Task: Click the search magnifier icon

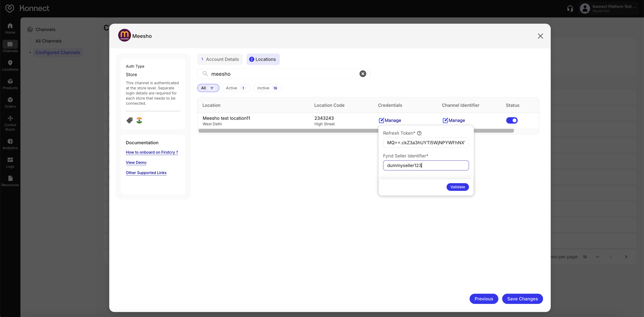Action: (205, 73)
